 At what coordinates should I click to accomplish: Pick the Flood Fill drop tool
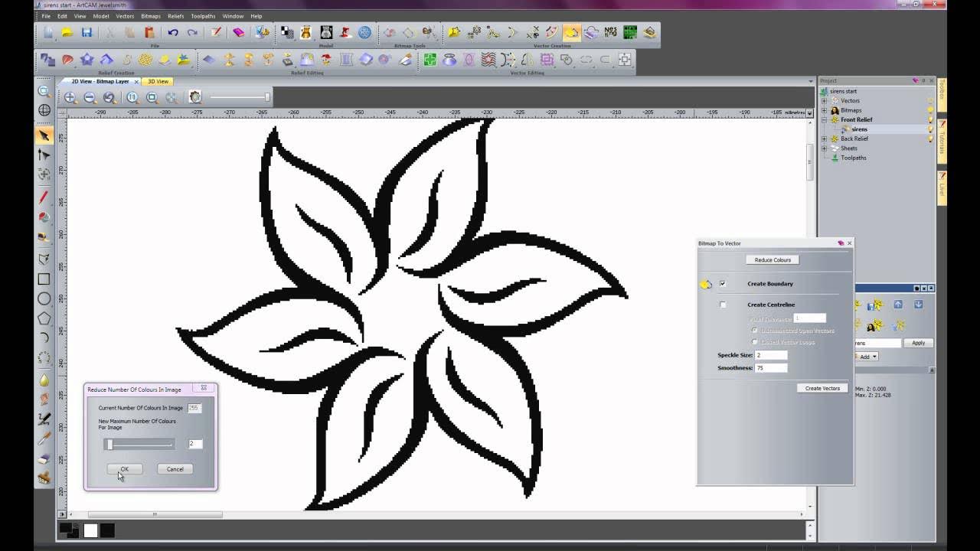[44, 380]
